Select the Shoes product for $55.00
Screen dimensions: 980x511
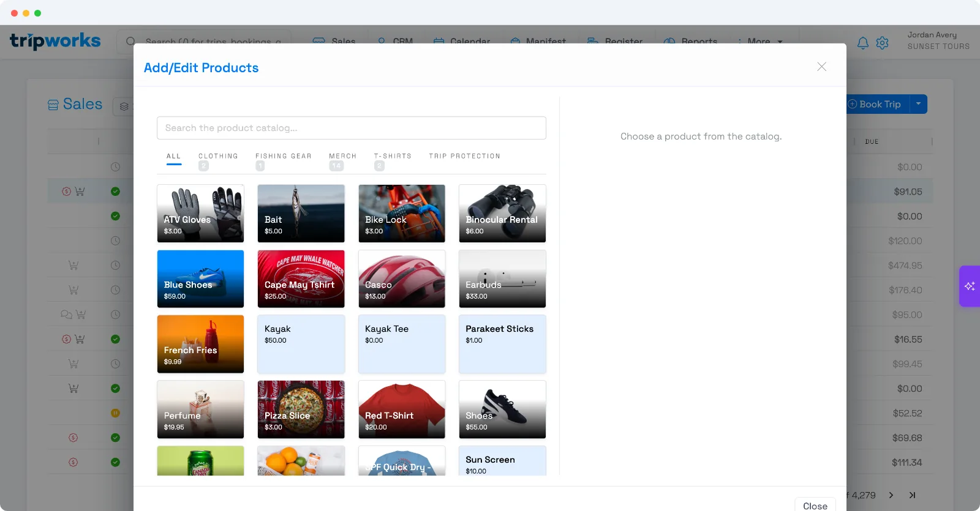click(x=502, y=409)
